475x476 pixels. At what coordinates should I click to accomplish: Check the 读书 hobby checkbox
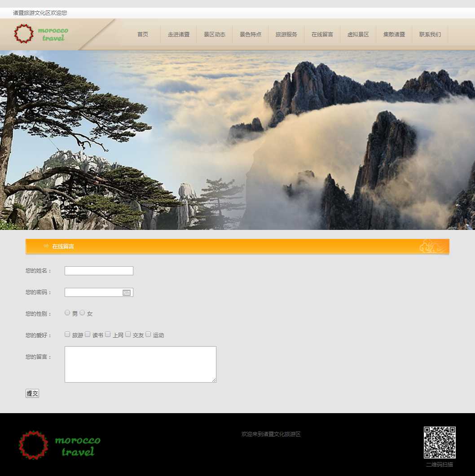coord(88,334)
